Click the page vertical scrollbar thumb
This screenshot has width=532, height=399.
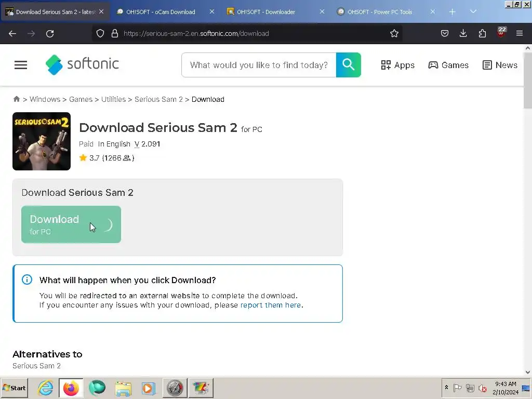[x=528, y=81]
